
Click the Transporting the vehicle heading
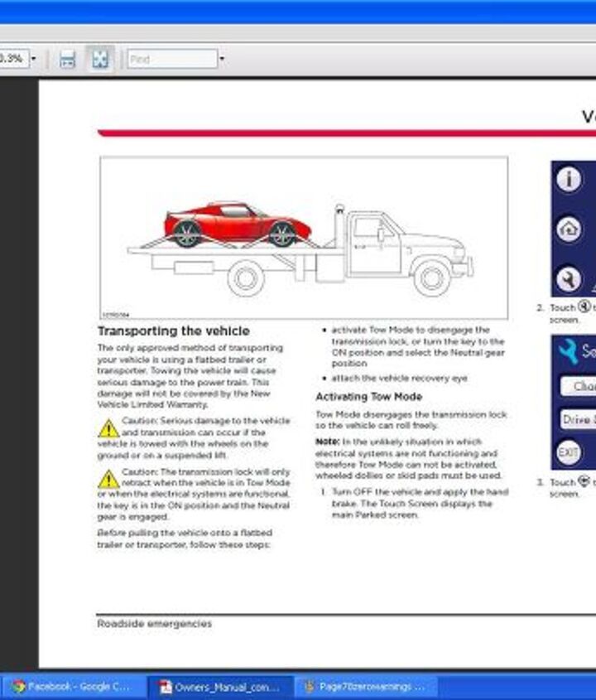(x=173, y=331)
